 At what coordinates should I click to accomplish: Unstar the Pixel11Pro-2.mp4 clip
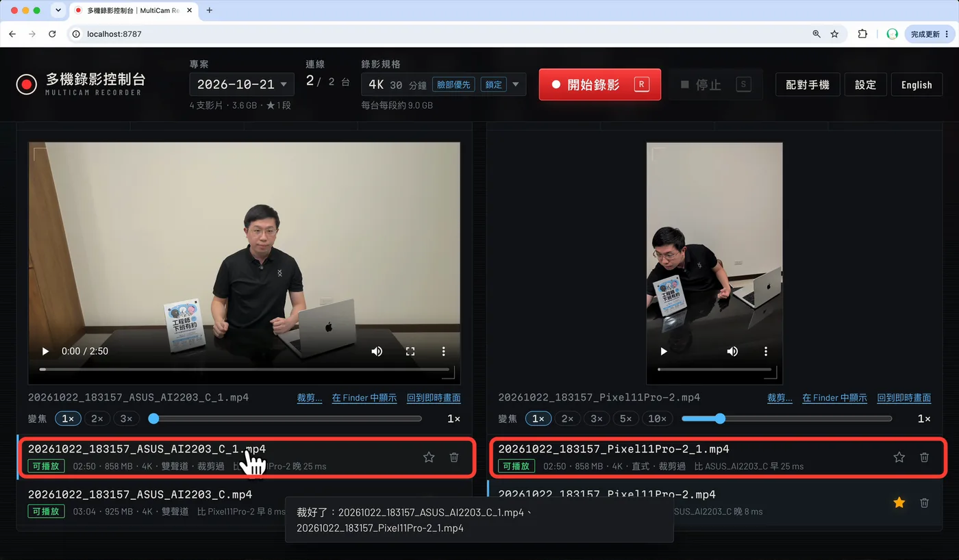coord(899,502)
